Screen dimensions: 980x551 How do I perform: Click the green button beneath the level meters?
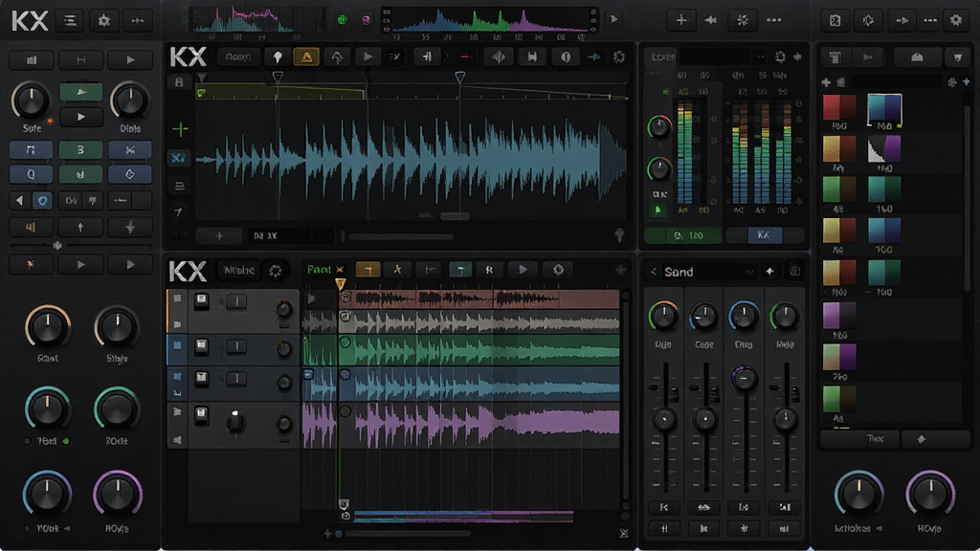(683, 235)
